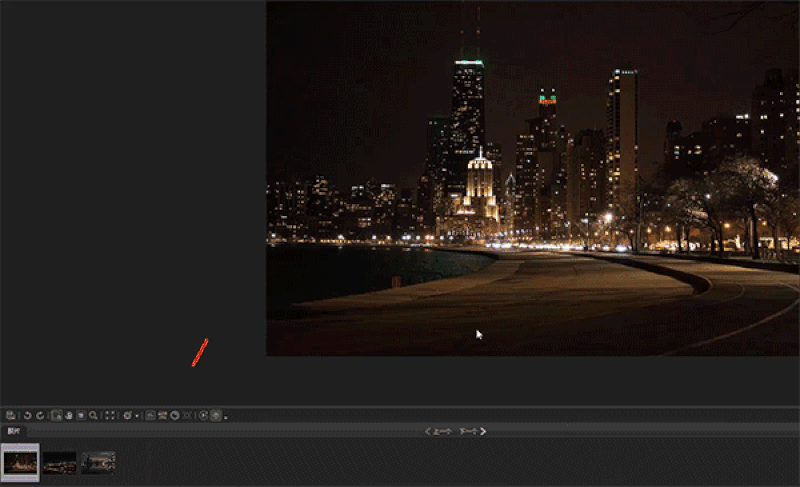Select the pointer selection tool
This screenshot has width=800, height=487.
(x=57, y=415)
